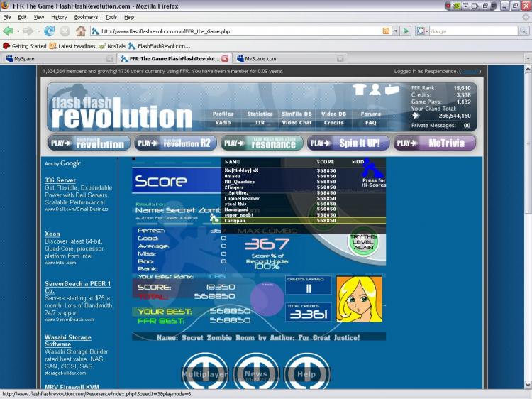Open the 336 Server ad link

click(60, 180)
